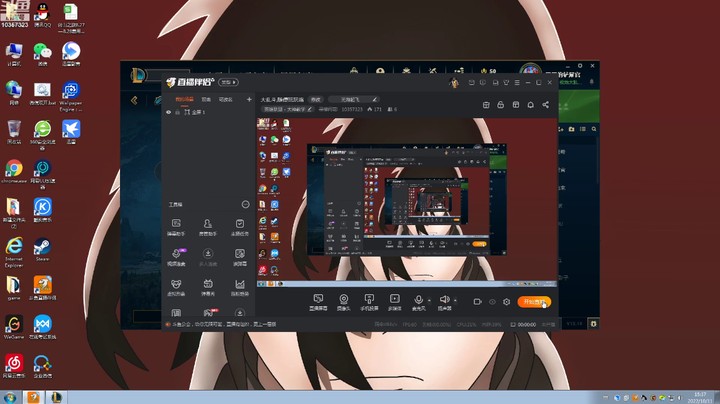Add a phone screen-cast source

tap(369, 303)
